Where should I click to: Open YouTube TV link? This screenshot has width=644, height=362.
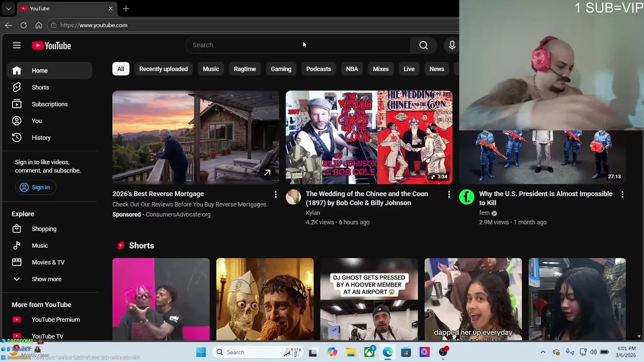point(49,336)
